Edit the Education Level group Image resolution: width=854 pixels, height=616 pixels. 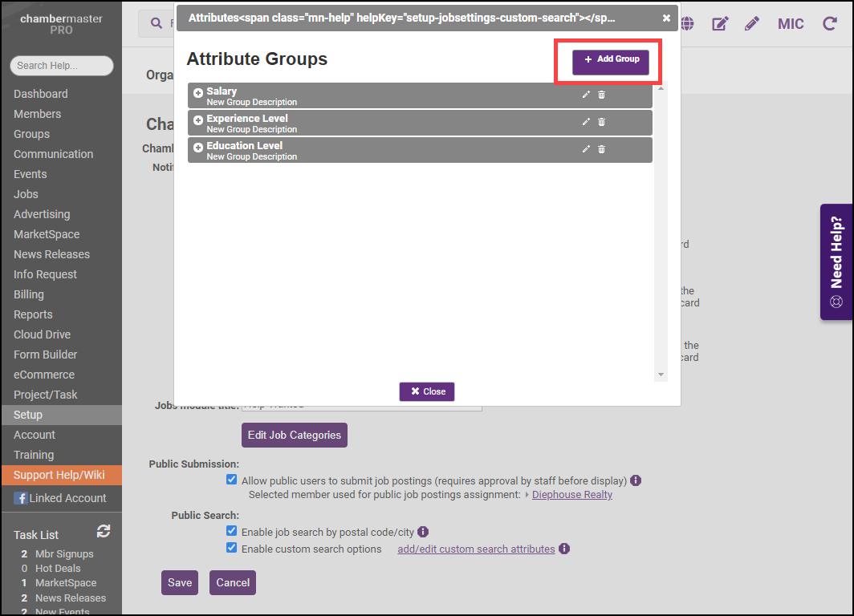pos(586,149)
